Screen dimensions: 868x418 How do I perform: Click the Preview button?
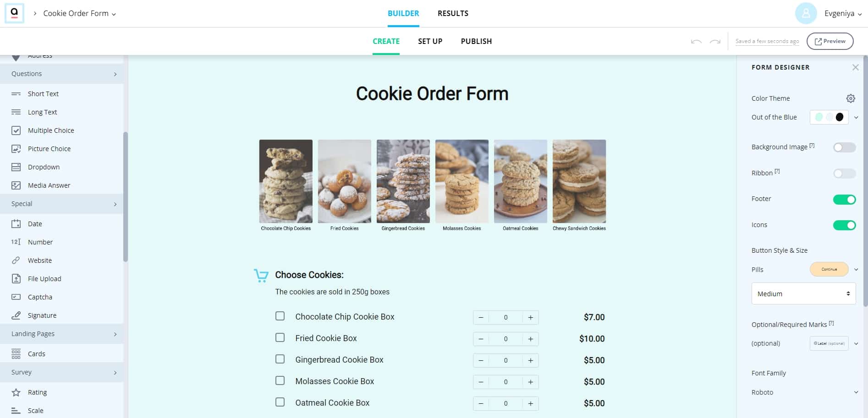[830, 41]
